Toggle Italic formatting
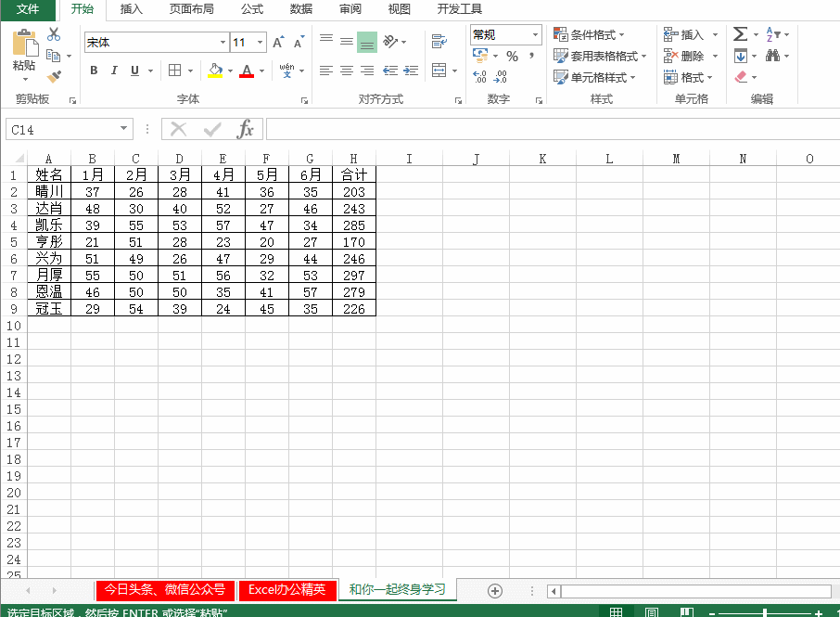Viewport: 840px width, 617px height. pos(114,71)
